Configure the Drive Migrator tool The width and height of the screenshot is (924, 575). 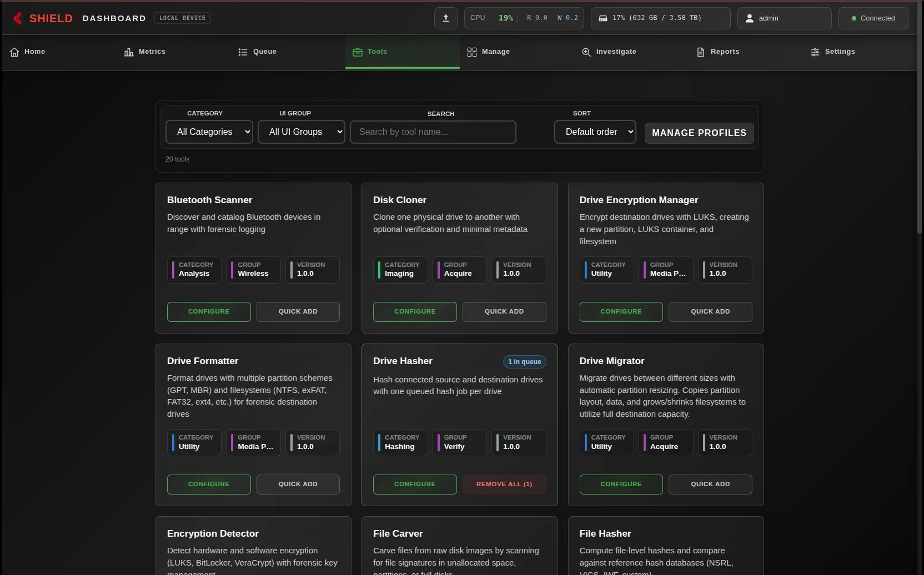621,485
